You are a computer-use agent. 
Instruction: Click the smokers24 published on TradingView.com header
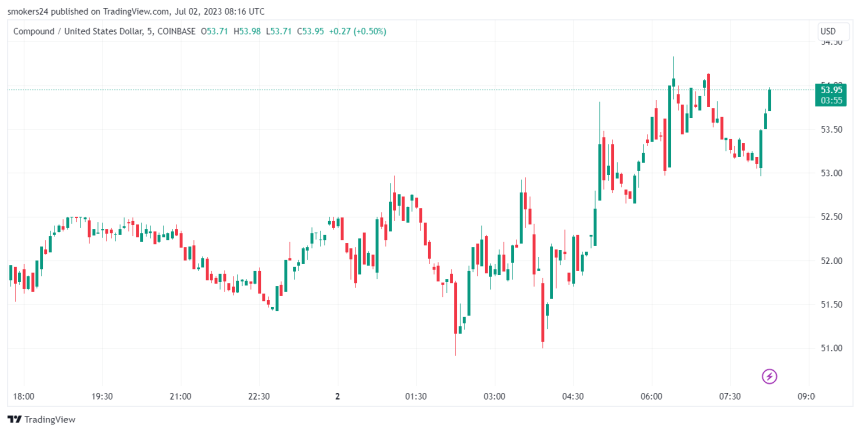click(137, 11)
